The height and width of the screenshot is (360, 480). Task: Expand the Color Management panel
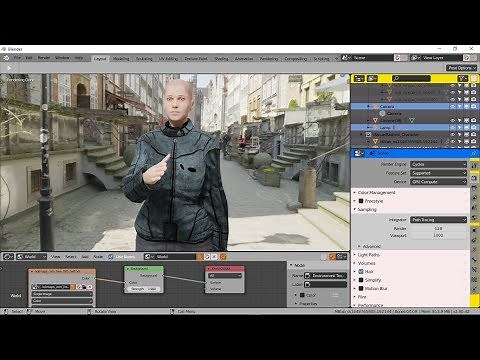[x=376, y=193]
